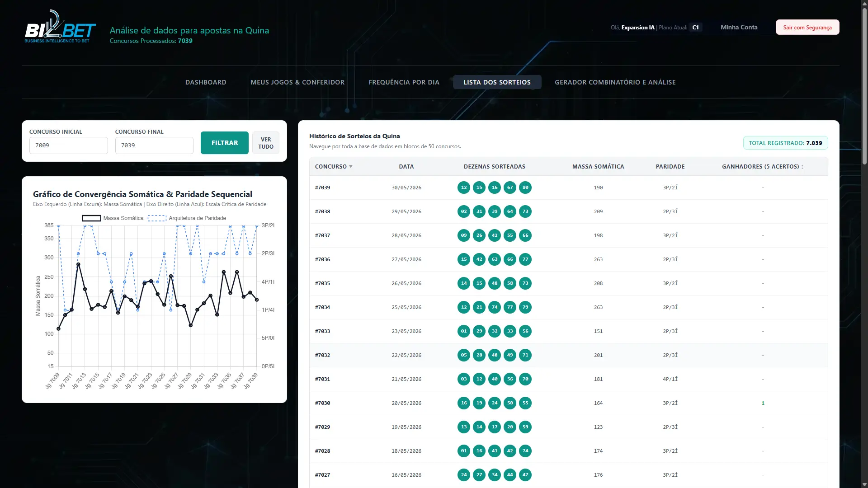Open Minha Conta menu
Viewport: 868px width, 488px height.
point(739,27)
